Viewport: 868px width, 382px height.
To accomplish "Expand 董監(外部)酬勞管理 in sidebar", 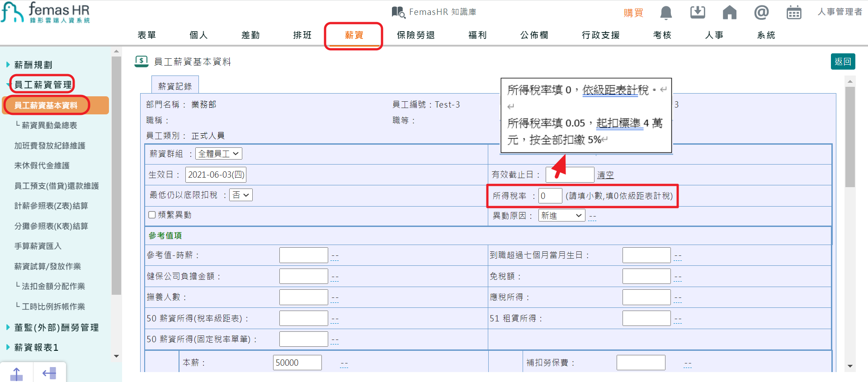I will pyautogui.click(x=56, y=327).
